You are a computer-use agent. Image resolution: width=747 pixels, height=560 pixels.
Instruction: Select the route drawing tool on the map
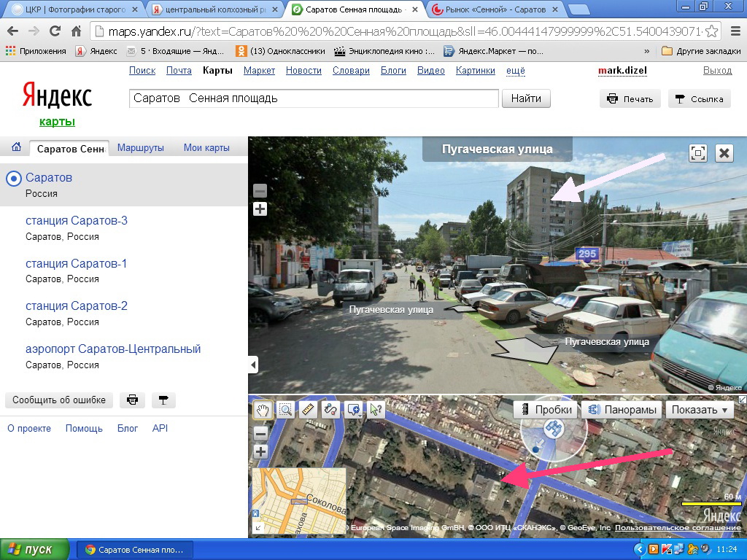[330, 410]
